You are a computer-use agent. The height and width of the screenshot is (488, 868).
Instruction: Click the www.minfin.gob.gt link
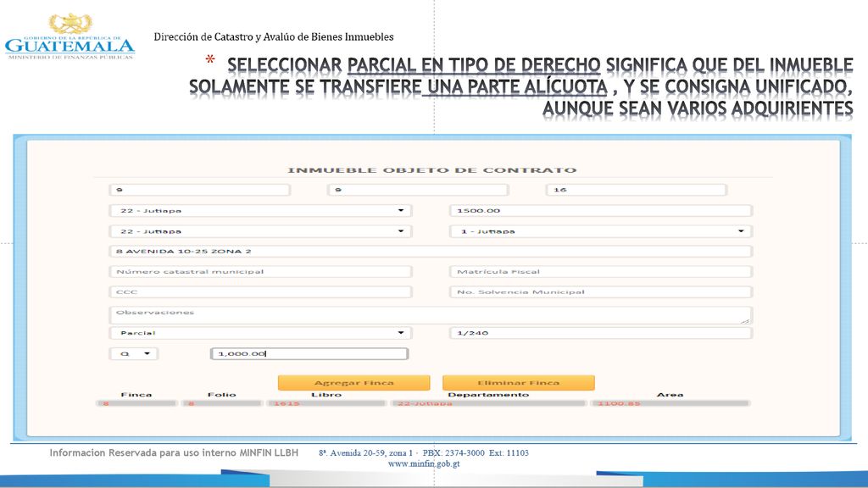coord(424,464)
